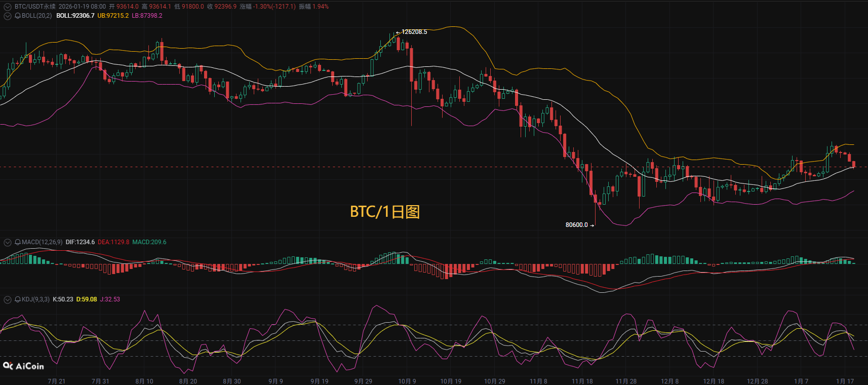Click the DIF:1234.6 value
868x385 pixels.
tap(80, 242)
